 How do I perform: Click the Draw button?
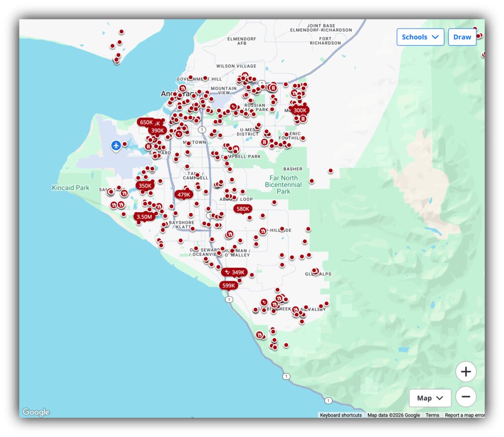tap(462, 37)
